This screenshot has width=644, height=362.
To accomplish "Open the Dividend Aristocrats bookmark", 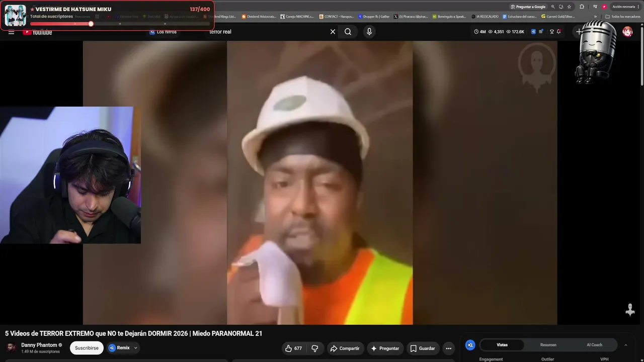I will 259,17.
